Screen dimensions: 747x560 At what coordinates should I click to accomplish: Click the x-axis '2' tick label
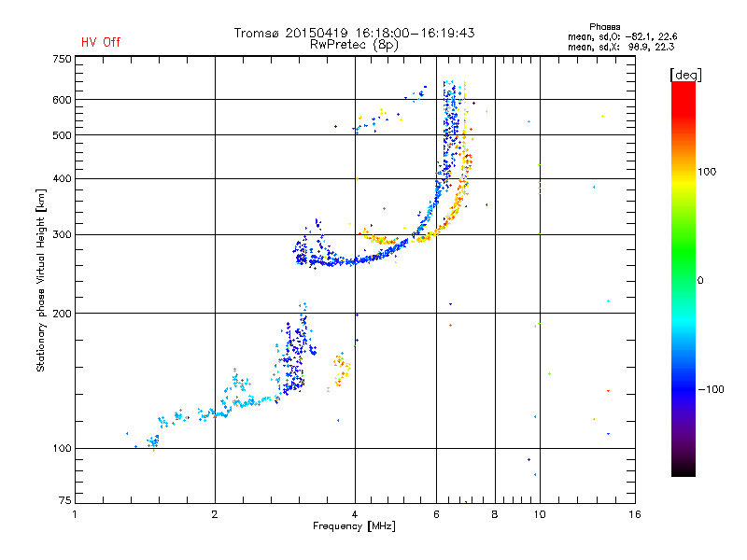point(215,514)
